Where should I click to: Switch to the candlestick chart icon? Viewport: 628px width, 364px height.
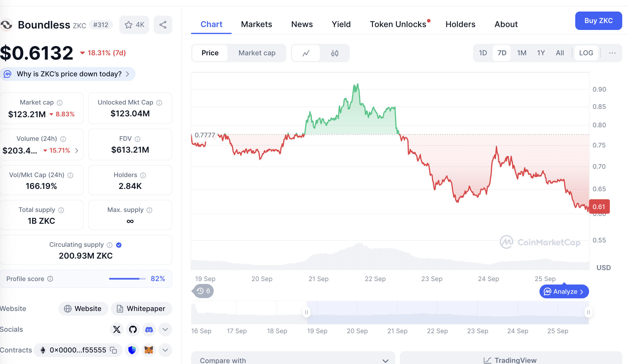click(334, 53)
